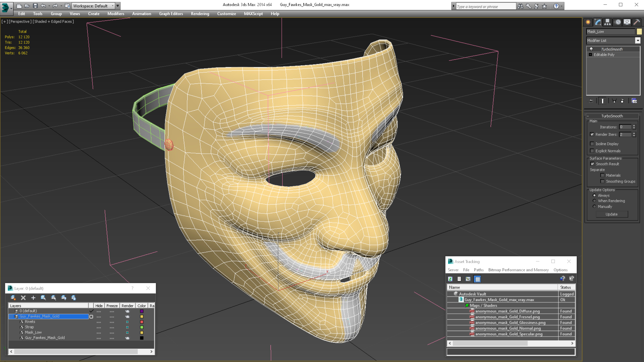644x362 pixels.
Task: Enable Explicit Normals checkbox
Action: (x=592, y=151)
